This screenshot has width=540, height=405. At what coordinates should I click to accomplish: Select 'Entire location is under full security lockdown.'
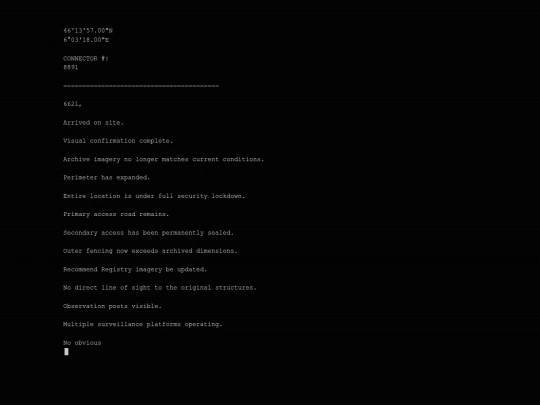point(154,196)
